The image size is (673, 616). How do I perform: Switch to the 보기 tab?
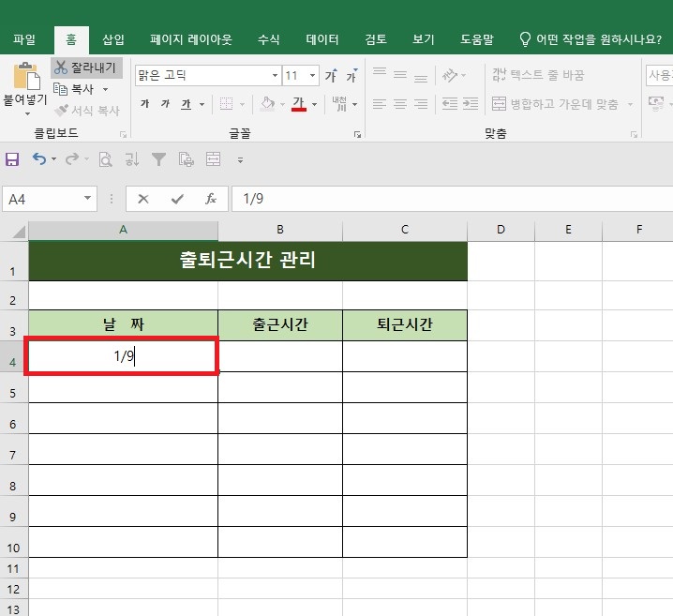click(x=424, y=39)
